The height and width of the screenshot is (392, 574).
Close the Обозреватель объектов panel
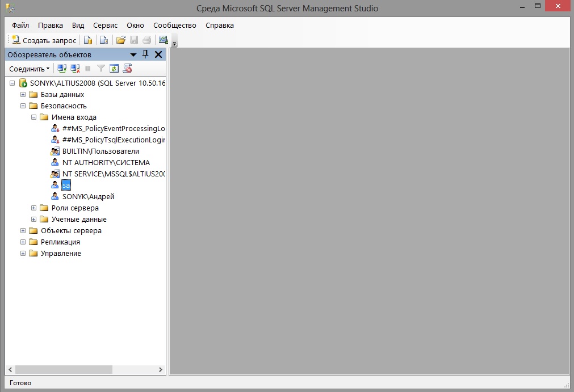coord(158,54)
